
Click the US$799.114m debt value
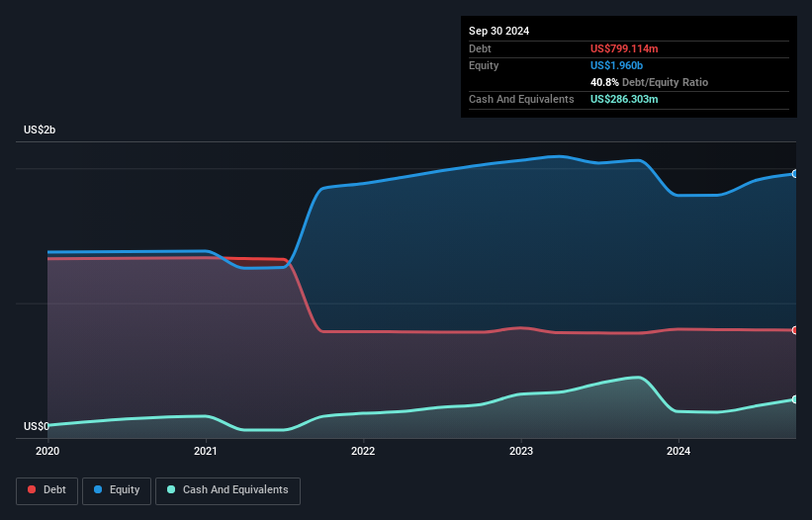(624, 48)
